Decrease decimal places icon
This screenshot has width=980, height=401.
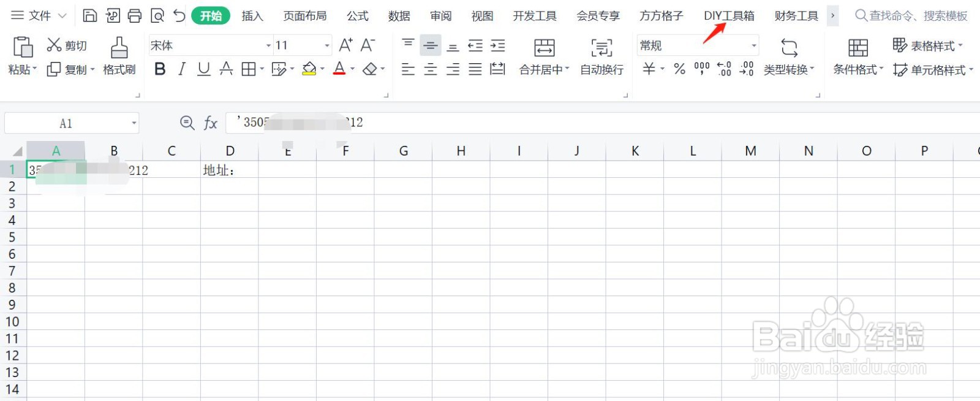coord(747,69)
